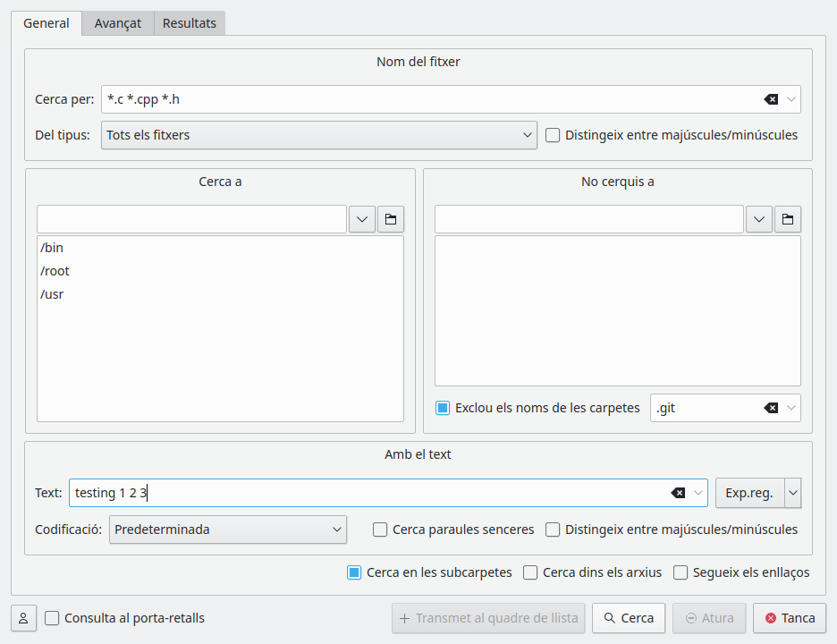This screenshot has width=837, height=644.
Task: Expand the 'Cerca a' location history dropdown
Action: (x=362, y=219)
